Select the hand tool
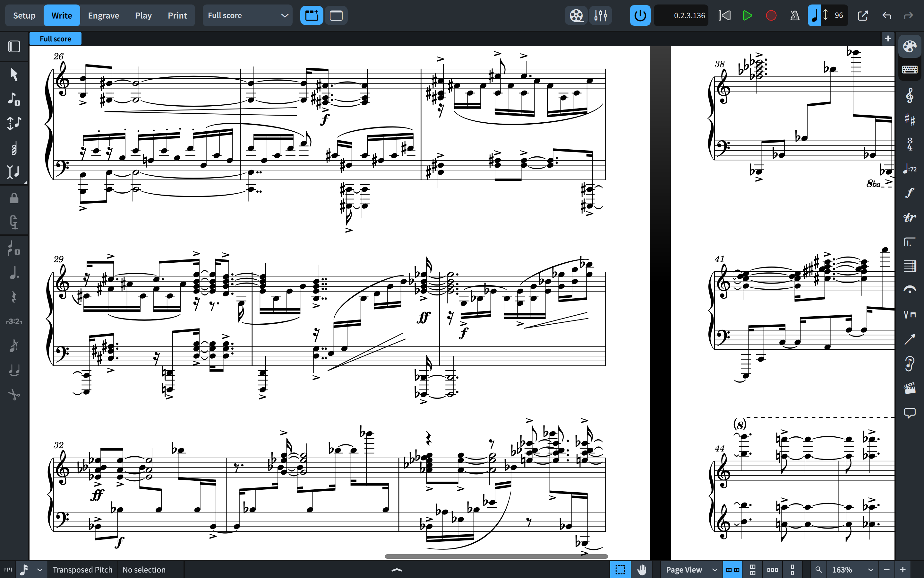924x578 pixels. (x=642, y=570)
